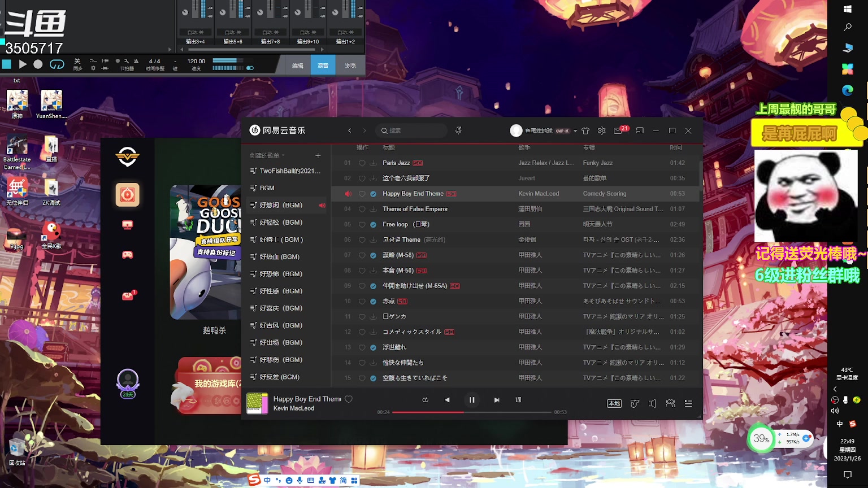Sort the song list by 时间 column
The image size is (868, 488).
coord(676,147)
